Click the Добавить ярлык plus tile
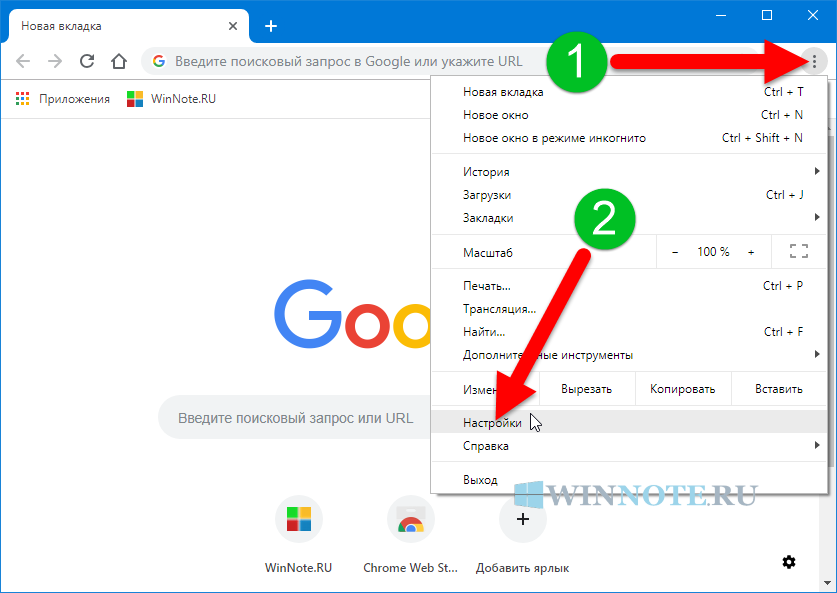 [523, 519]
